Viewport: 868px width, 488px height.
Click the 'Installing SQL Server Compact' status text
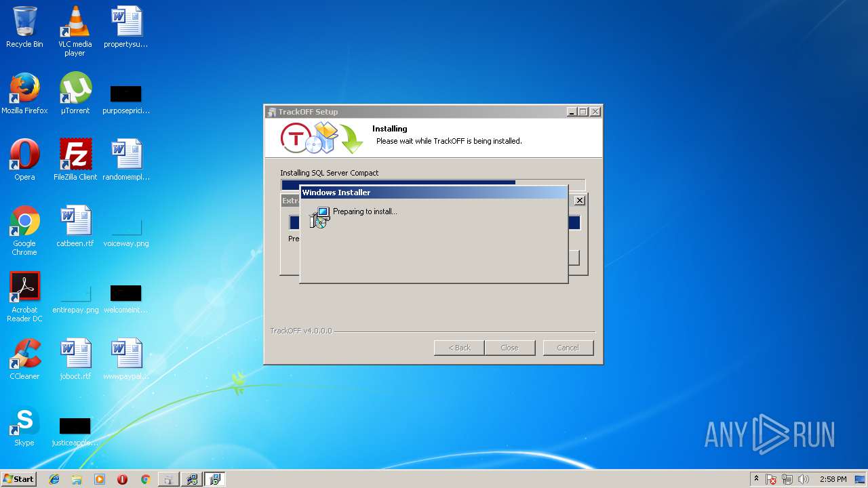point(330,173)
